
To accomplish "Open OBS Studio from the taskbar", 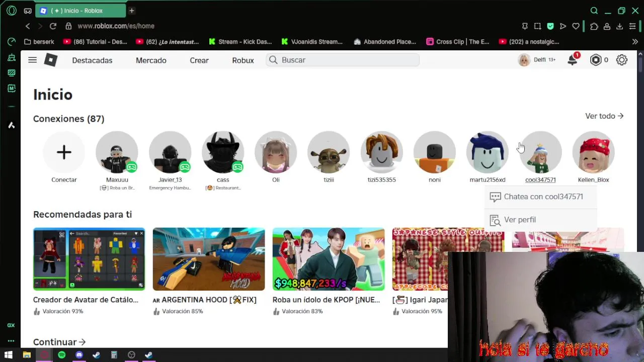I will coord(131,355).
